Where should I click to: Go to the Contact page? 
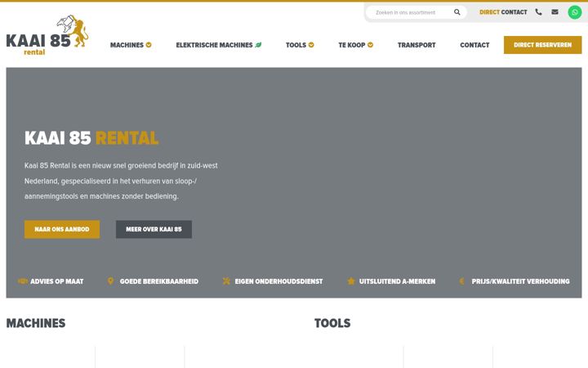click(474, 45)
